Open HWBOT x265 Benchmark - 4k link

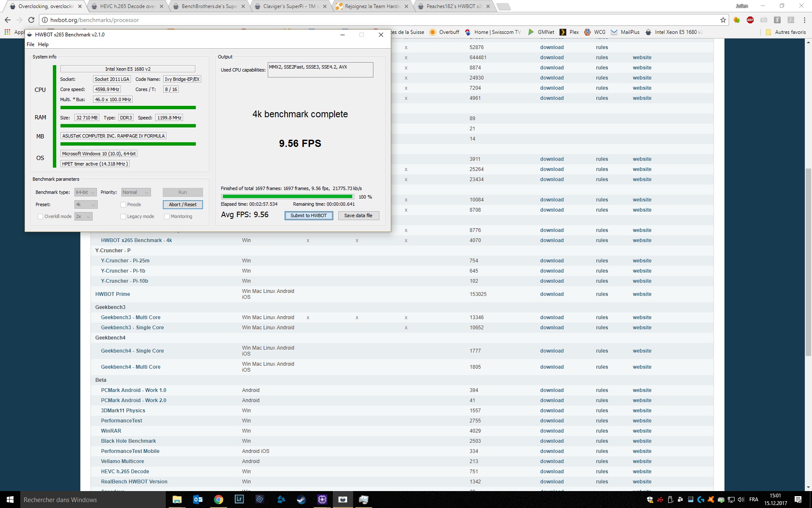pos(136,240)
